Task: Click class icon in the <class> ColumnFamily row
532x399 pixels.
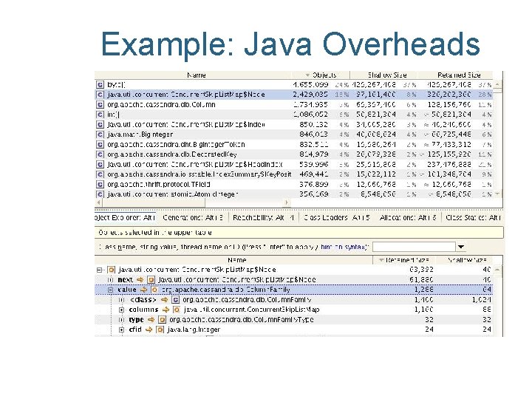Action: click(x=175, y=299)
